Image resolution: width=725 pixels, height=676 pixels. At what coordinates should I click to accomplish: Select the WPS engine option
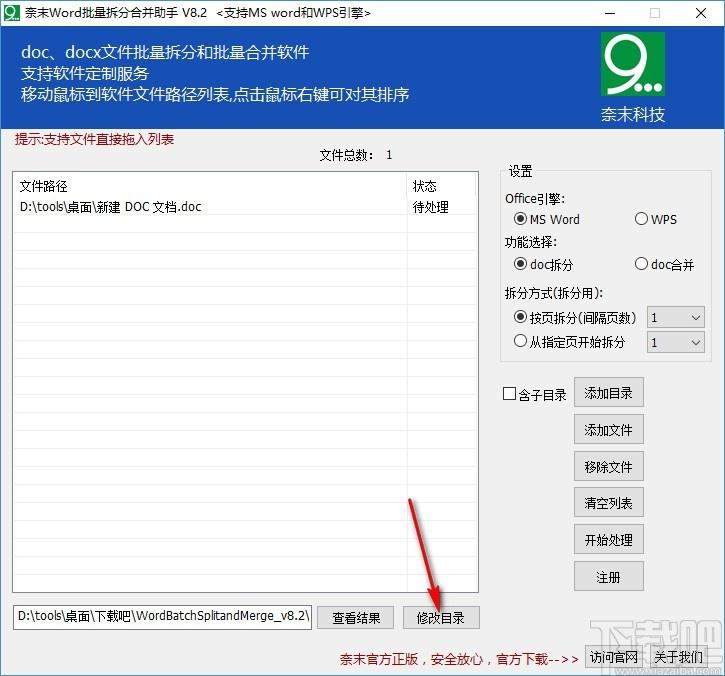point(656,219)
